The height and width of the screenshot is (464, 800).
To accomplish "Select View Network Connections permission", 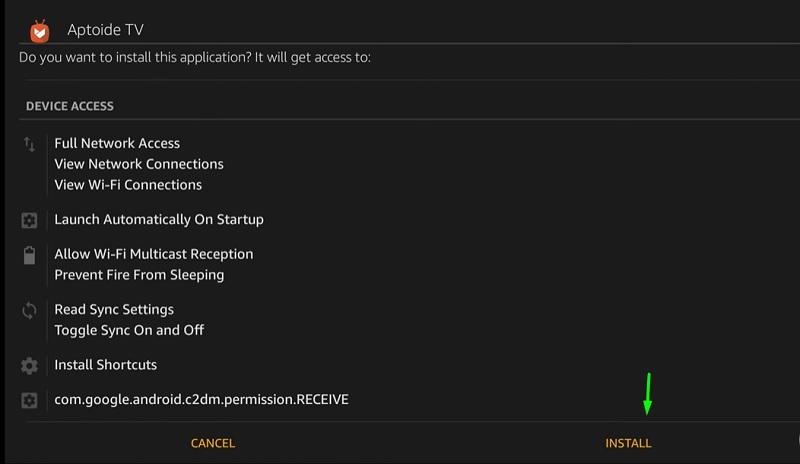I will pyautogui.click(x=139, y=164).
